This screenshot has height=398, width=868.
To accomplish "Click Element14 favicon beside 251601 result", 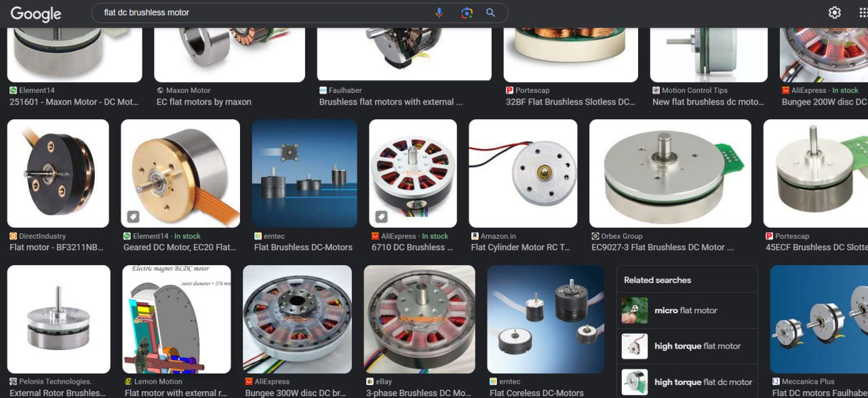I will tap(13, 90).
